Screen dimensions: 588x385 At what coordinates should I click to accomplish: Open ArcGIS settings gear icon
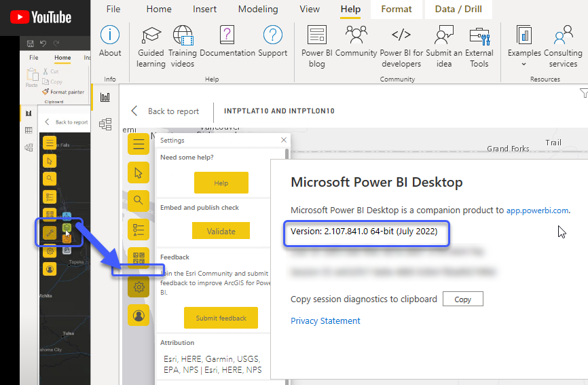point(139,287)
